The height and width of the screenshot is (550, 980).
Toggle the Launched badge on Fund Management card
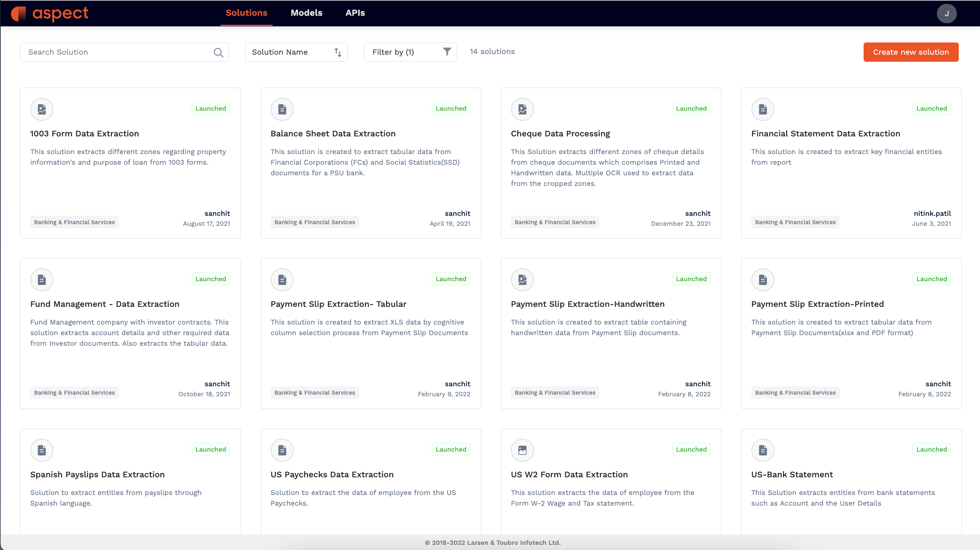(x=211, y=279)
